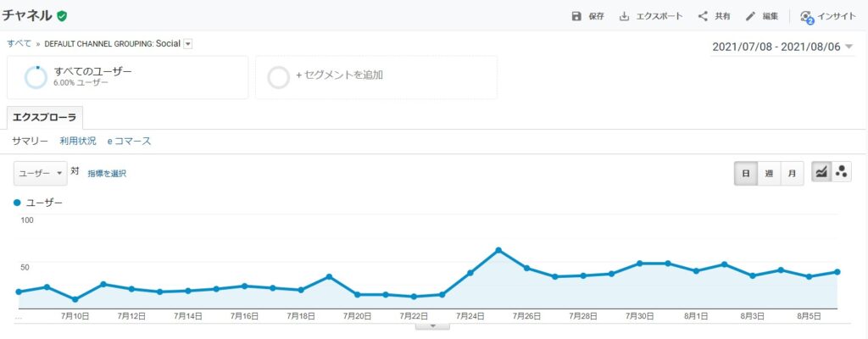The image size is (868, 339).
Task: Click 指標を選択 to compare a metric
Action: point(107,174)
